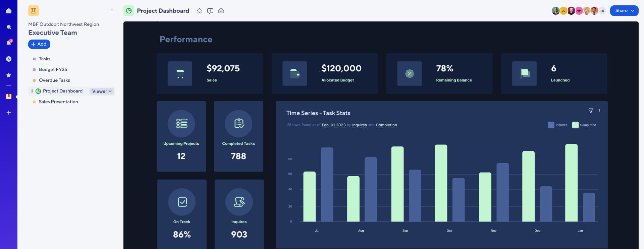Viewport: 644px width, 249px height.
Task: Open Tasks in the sidebar
Action: click(x=44, y=59)
